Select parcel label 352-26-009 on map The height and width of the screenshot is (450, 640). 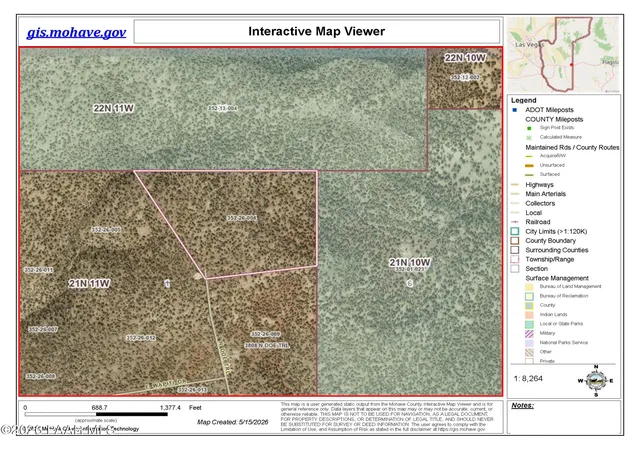(265, 334)
